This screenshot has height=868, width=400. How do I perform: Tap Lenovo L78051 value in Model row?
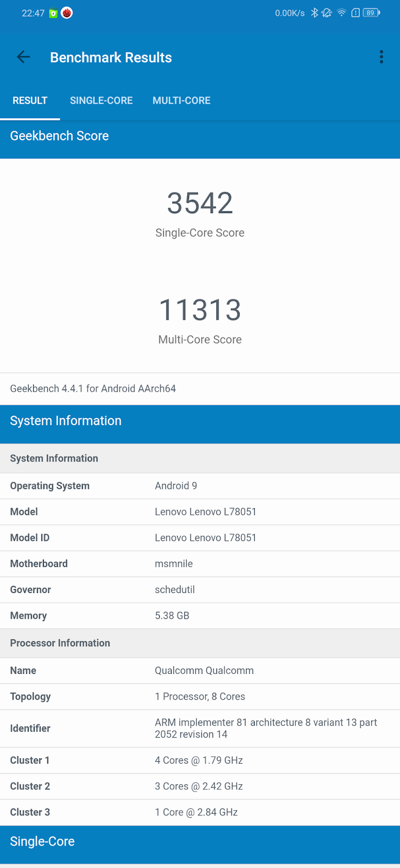[205, 512]
